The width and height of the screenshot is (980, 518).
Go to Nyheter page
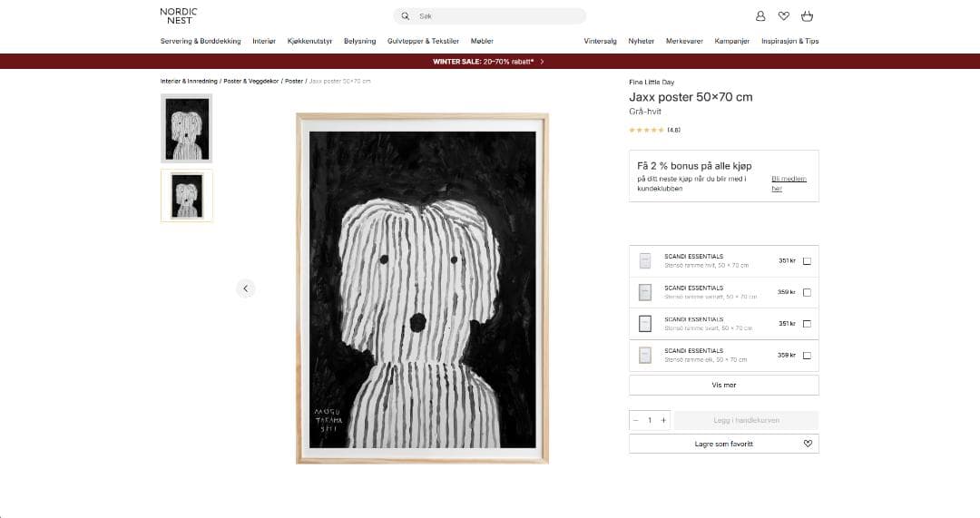point(642,41)
